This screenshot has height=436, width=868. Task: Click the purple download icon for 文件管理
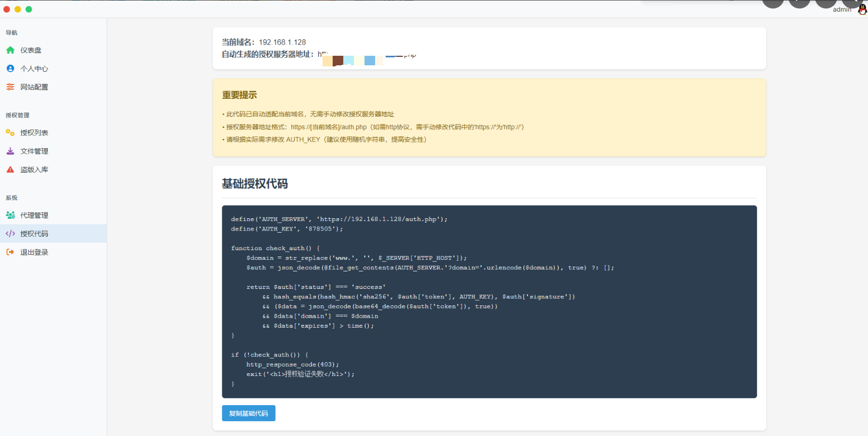coord(10,151)
